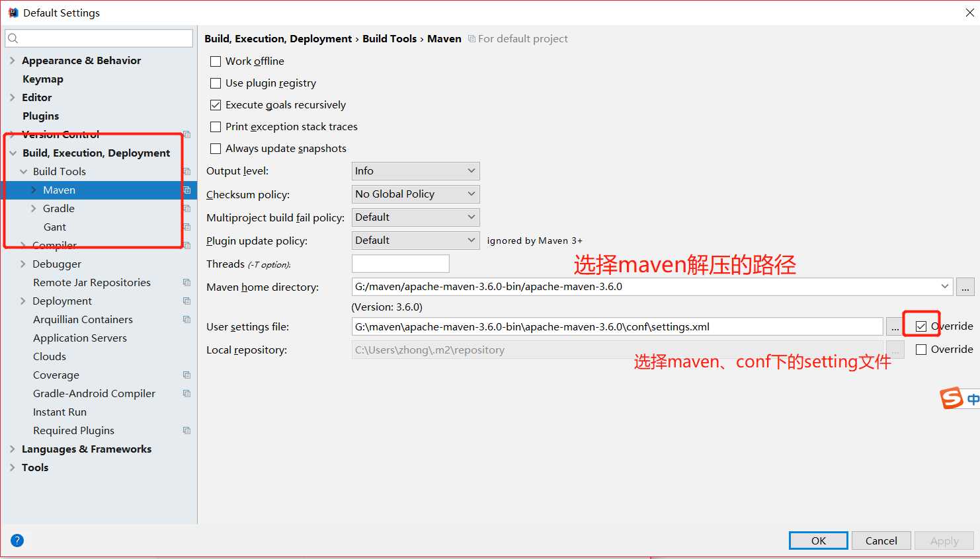Viewport: 980px width, 559px height.
Task: Enable Print exception stack traces
Action: pos(216,127)
